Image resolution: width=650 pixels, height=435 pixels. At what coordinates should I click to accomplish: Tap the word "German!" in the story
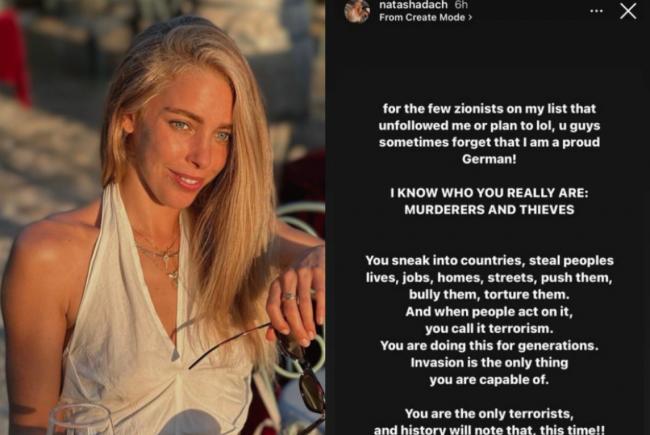click(489, 159)
